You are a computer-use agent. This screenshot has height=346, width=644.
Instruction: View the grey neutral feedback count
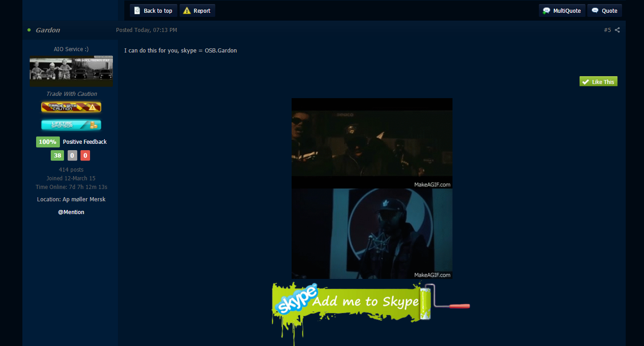pyautogui.click(x=72, y=156)
